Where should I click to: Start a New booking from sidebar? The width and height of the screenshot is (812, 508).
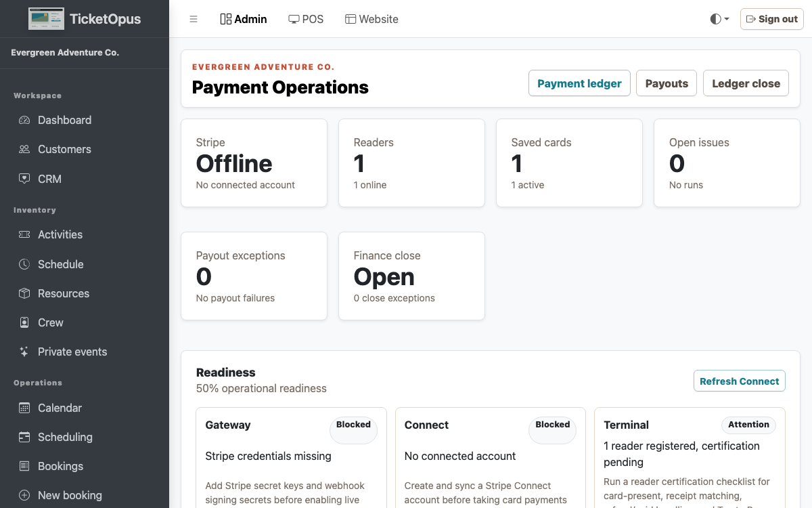85,495
